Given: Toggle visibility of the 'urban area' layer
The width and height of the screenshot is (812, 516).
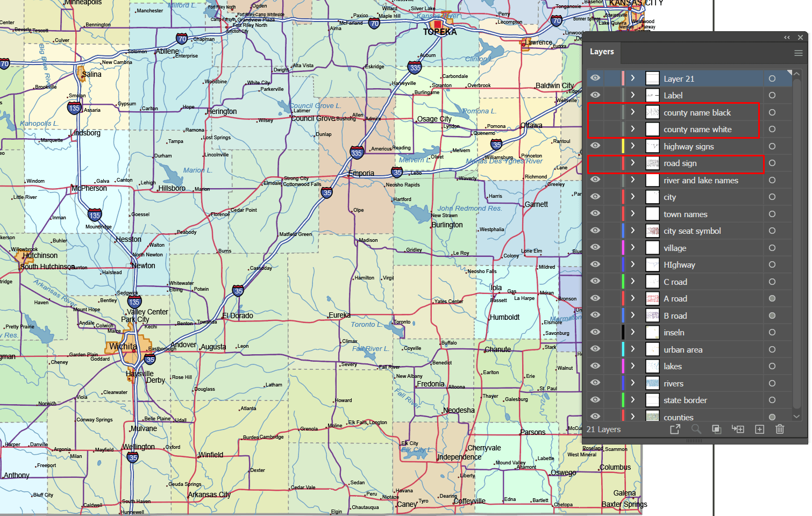Looking at the screenshot, I should (595, 349).
